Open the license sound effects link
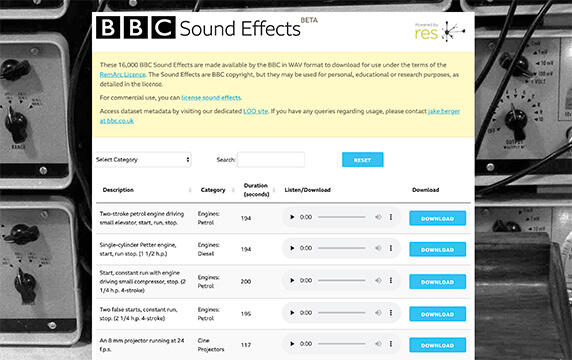 pyautogui.click(x=211, y=97)
